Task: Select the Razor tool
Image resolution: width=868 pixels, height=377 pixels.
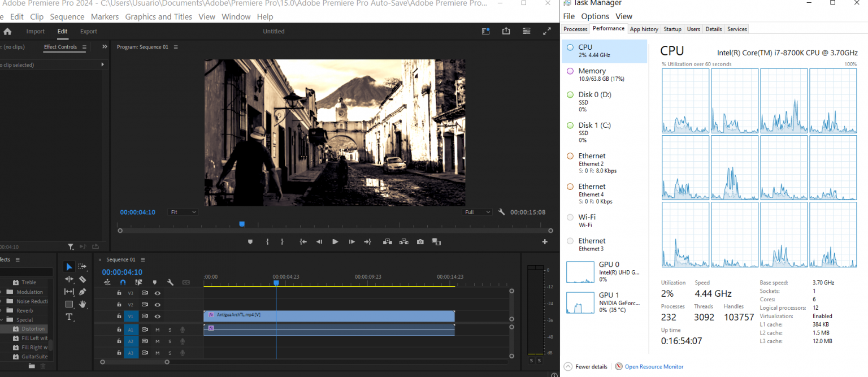Action: coord(83,279)
